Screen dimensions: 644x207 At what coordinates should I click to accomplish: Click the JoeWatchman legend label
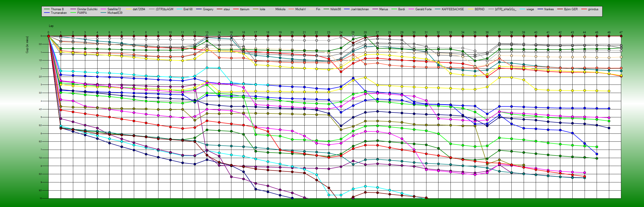(360, 9)
